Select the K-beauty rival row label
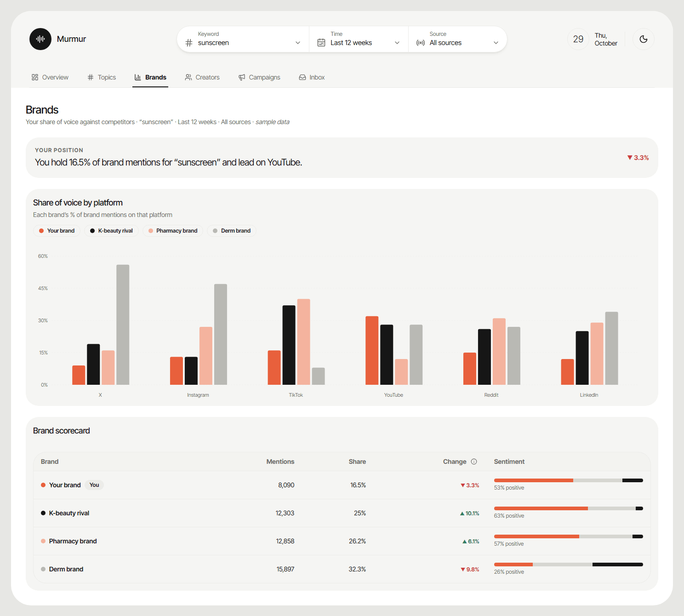684x616 pixels. point(69,513)
